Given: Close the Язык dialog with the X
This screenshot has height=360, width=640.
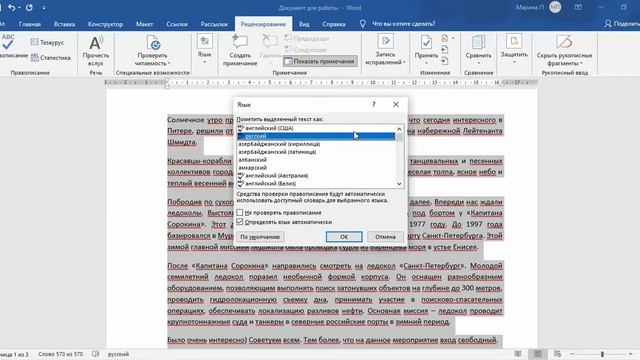Looking at the screenshot, I should (396, 104).
